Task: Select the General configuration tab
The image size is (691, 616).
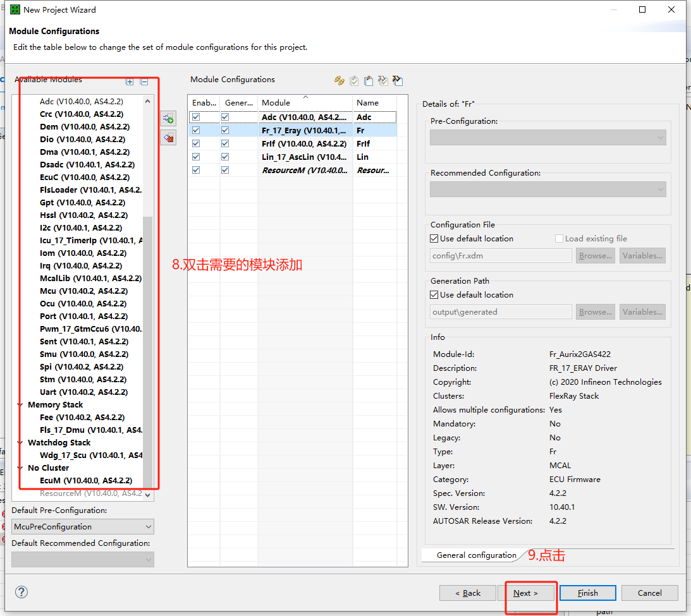Action: coord(476,555)
